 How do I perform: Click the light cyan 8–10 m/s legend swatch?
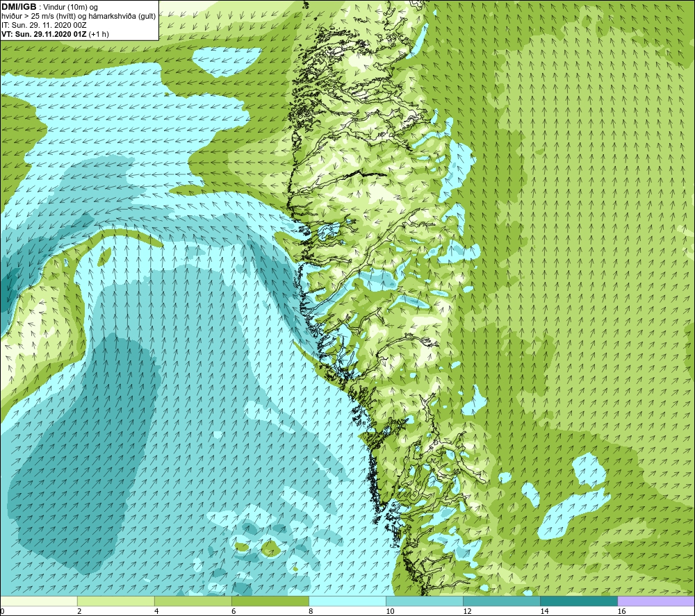(x=347, y=601)
